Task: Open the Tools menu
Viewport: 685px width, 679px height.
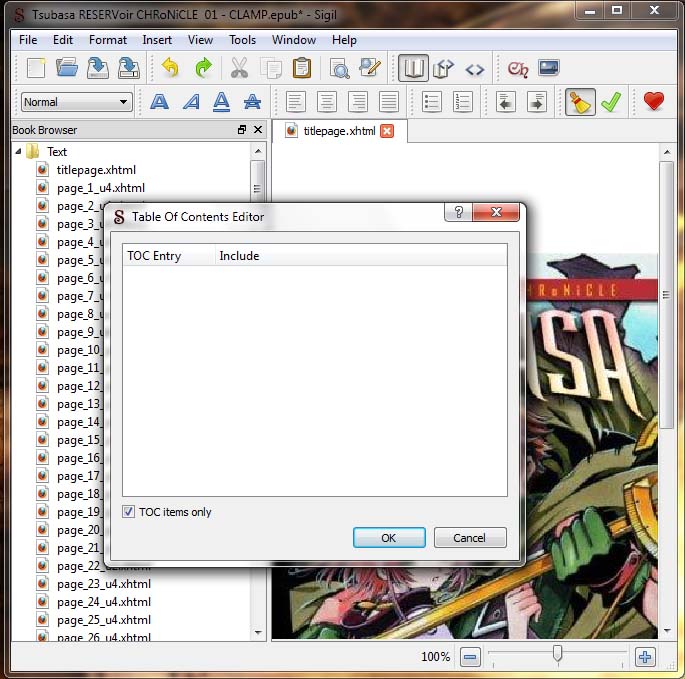Action: (x=242, y=40)
